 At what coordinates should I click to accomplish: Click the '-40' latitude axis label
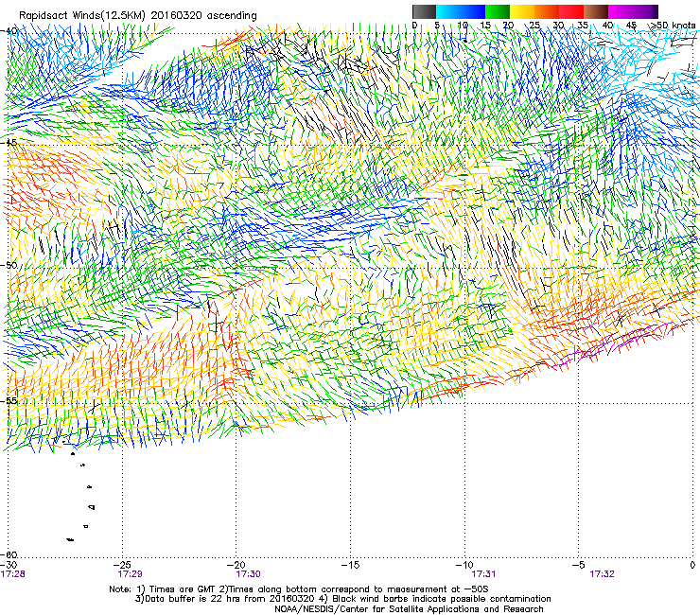pyautogui.click(x=9, y=31)
